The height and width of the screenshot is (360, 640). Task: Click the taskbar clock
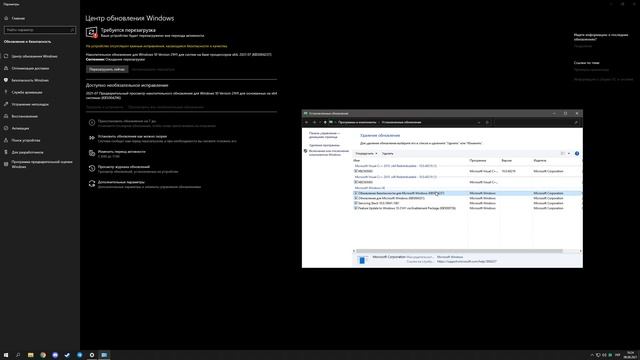coord(631,355)
